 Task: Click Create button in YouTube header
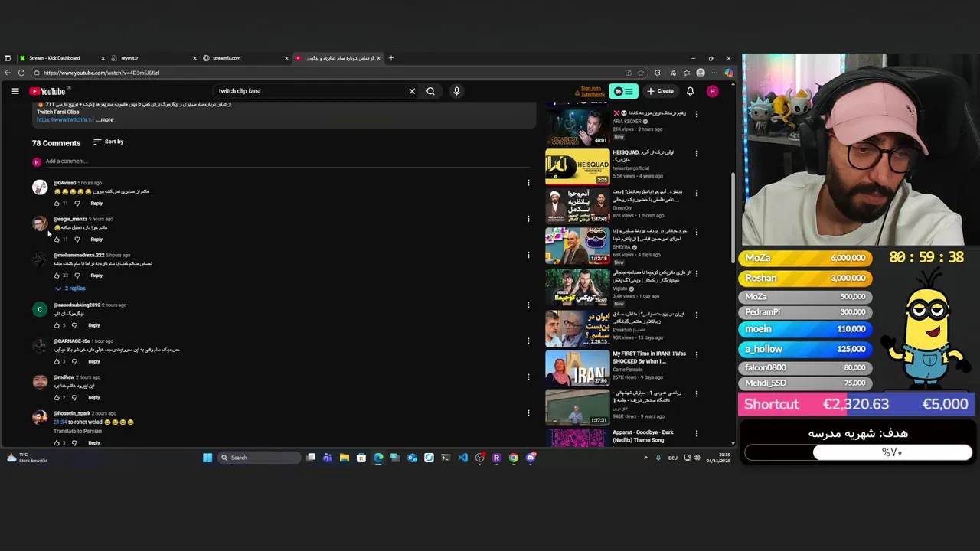click(660, 91)
